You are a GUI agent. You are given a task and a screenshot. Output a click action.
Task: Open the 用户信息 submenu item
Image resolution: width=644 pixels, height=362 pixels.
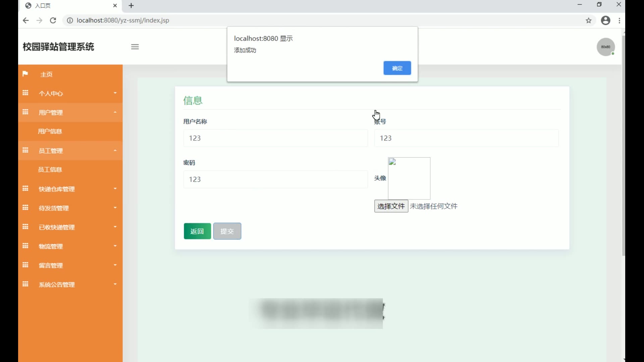click(50, 131)
